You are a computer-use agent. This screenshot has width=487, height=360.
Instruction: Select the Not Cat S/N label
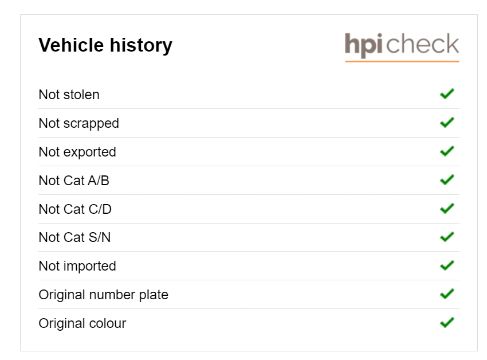tap(75, 238)
